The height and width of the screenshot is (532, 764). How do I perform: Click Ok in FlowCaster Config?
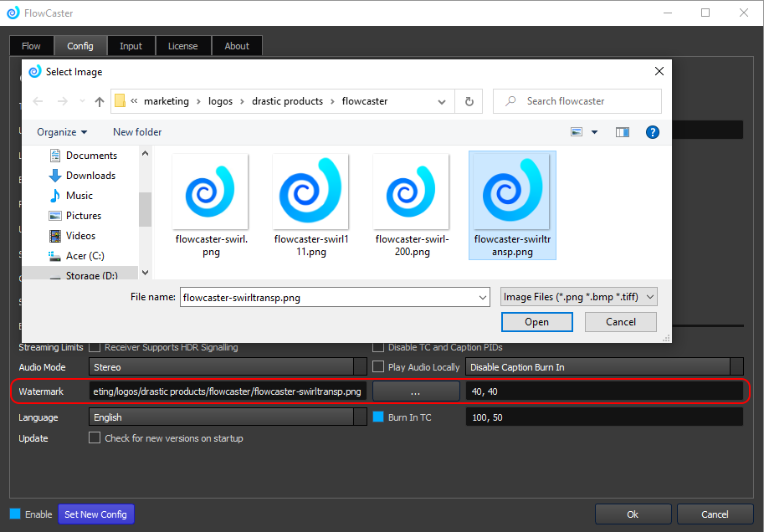click(x=633, y=514)
